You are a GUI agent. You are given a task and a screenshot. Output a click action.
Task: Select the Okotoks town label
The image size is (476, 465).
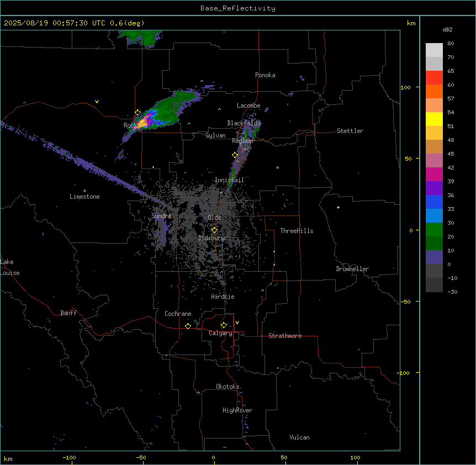point(228,387)
